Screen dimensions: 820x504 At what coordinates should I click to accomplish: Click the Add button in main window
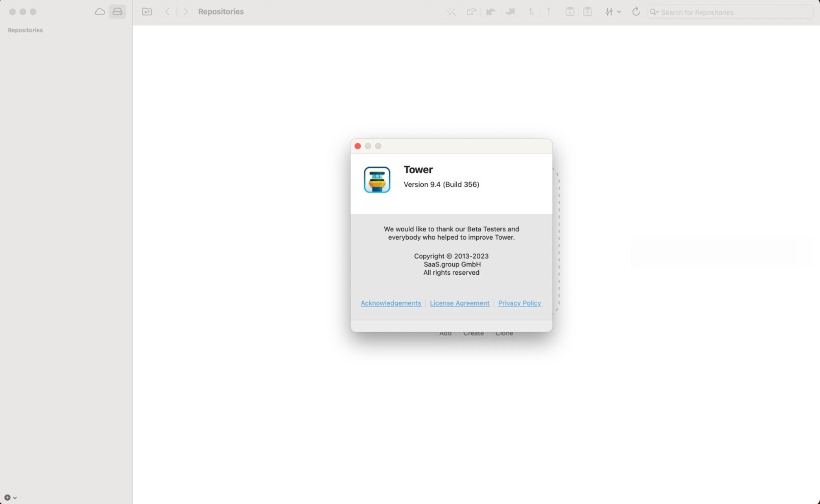446,334
